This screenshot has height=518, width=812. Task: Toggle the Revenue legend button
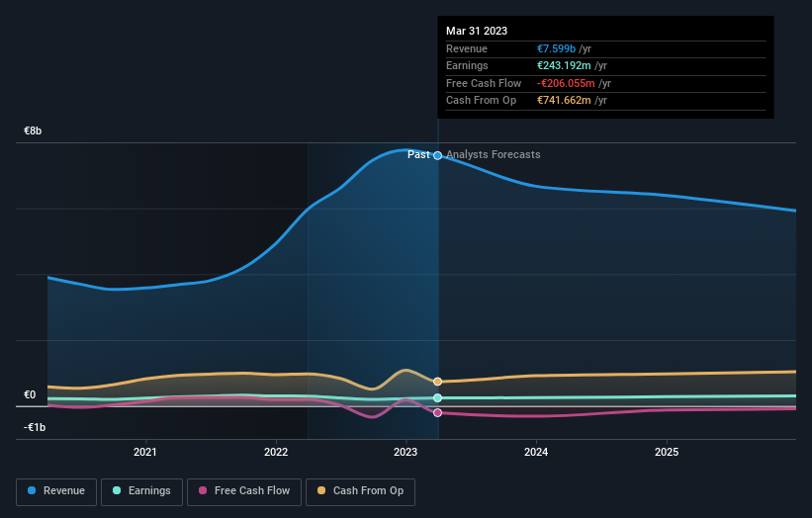coord(56,491)
